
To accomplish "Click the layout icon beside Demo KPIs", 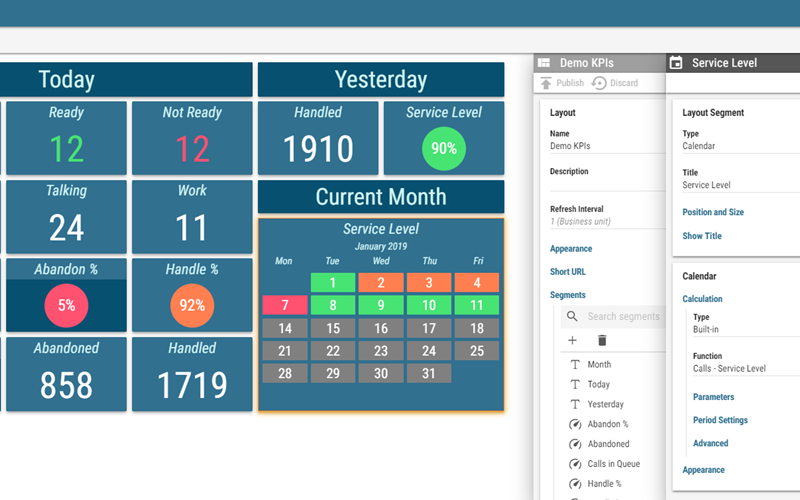I will 545,62.
